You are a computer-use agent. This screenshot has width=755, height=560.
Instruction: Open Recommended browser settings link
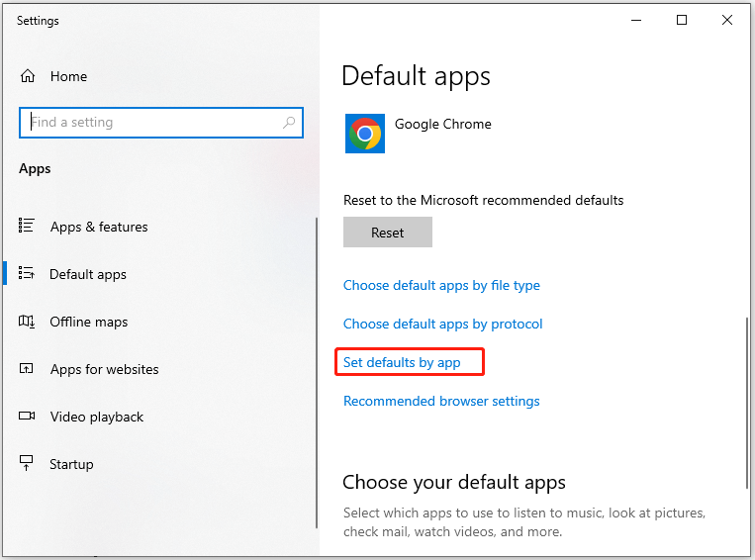(x=441, y=401)
